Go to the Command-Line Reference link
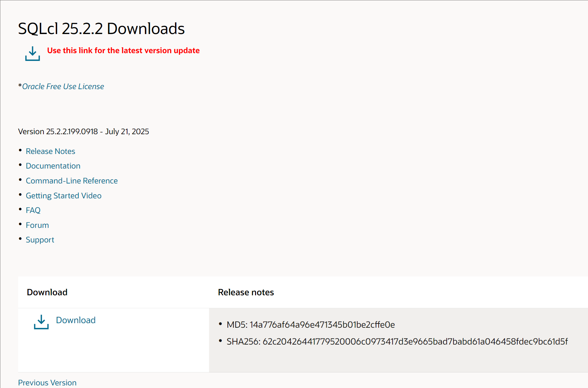 (72, 181)
